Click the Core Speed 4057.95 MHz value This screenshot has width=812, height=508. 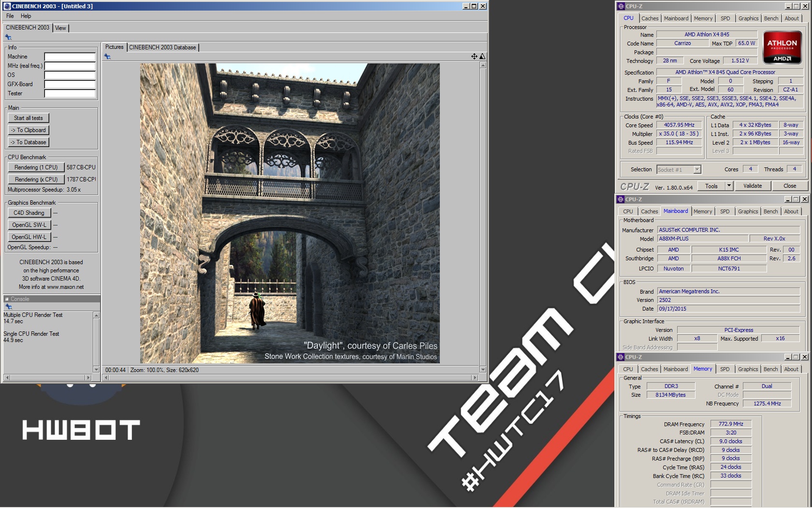point(679,125)
